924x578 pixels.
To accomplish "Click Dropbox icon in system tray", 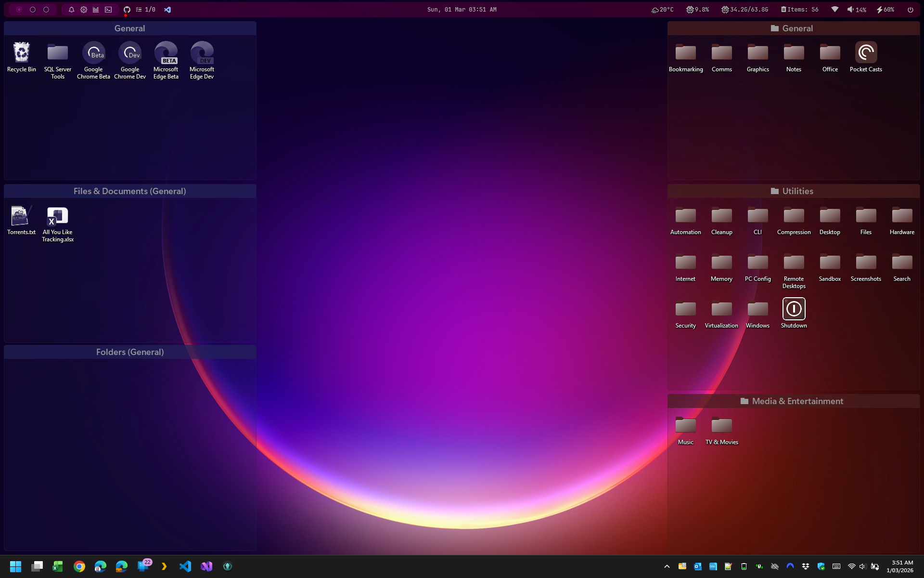I will pos(806,566).
